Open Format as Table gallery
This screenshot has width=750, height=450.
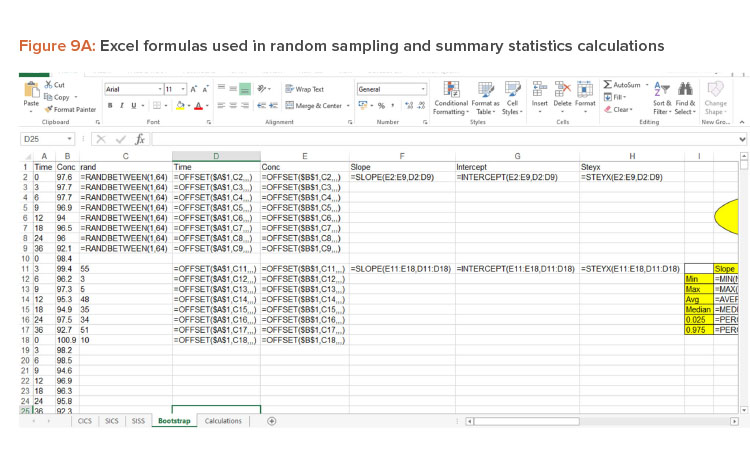pos(485,99)
